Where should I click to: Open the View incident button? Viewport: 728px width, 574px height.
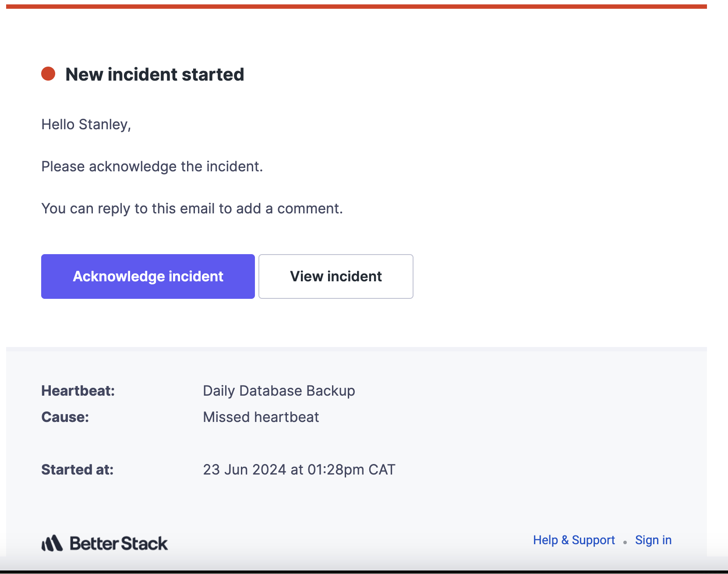(336, 276)
